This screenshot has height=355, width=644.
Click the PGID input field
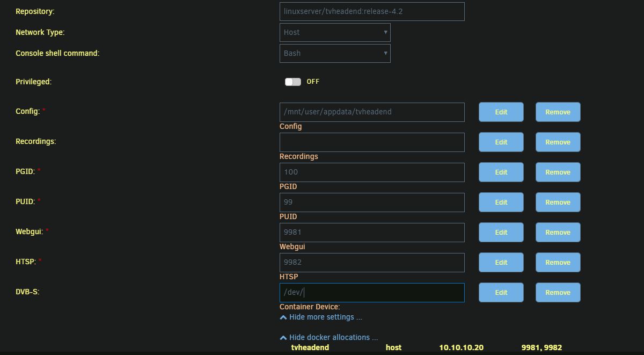point(372,172)
